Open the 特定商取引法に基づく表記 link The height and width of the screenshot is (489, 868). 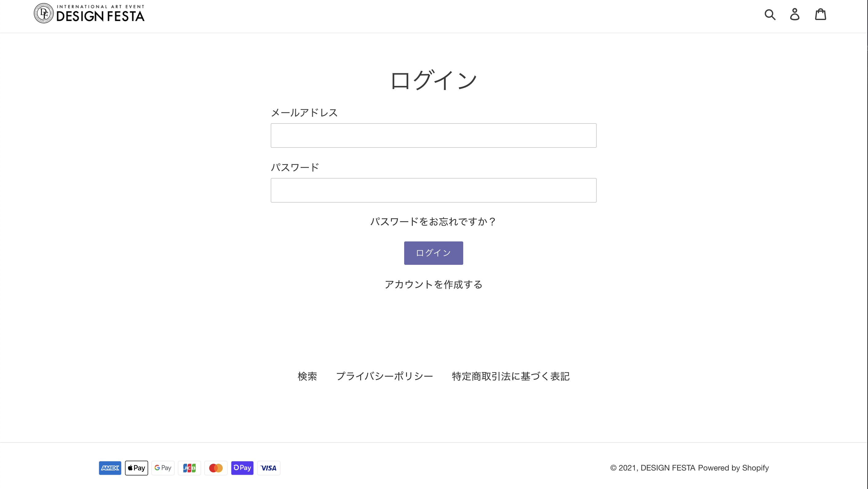point(511,376)
